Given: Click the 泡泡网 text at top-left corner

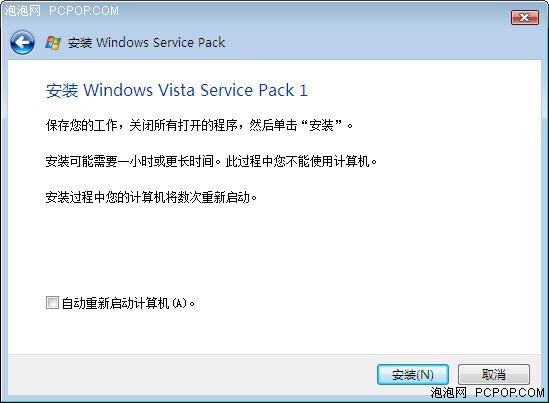Looking at the screenshot, I should (x=22, y=11).
